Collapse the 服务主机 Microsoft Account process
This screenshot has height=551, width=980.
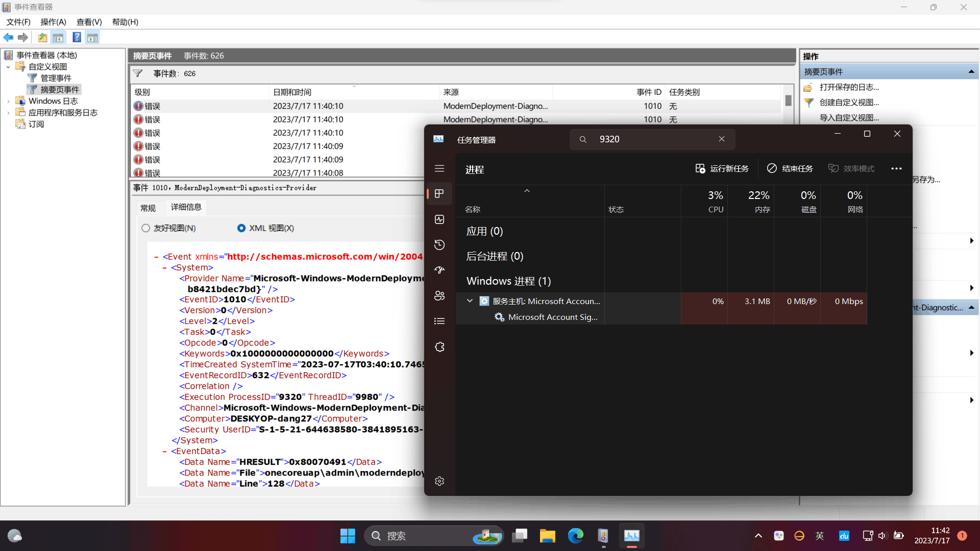pos(470,301)
